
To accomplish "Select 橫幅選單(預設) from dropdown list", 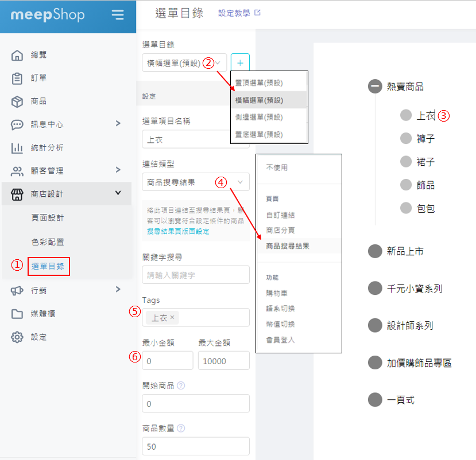I will [x=259, y=100].
